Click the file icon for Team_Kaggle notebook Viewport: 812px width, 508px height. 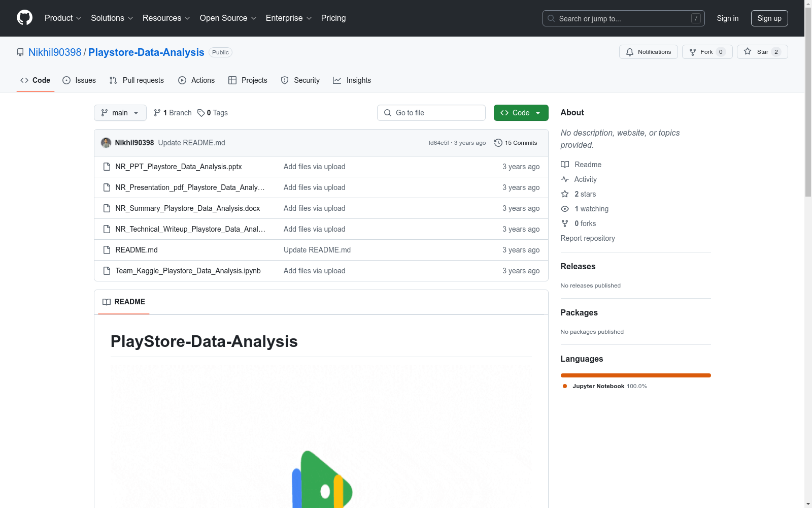point(107,271)
